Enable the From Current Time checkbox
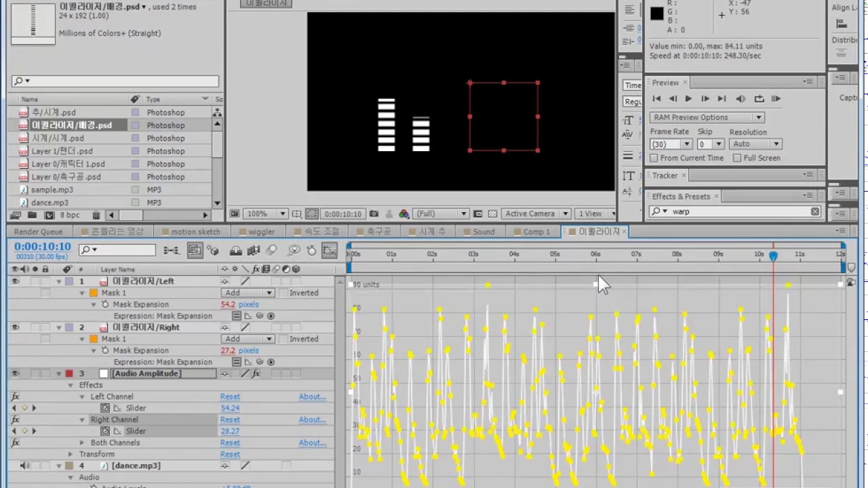 coord(654,158)
